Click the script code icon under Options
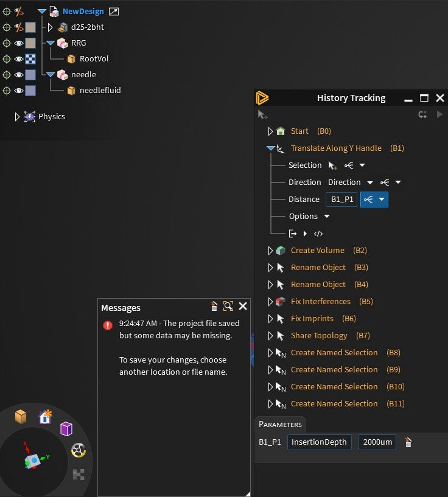The width and height of the screenshot is (448, 497). click(318, 234)
